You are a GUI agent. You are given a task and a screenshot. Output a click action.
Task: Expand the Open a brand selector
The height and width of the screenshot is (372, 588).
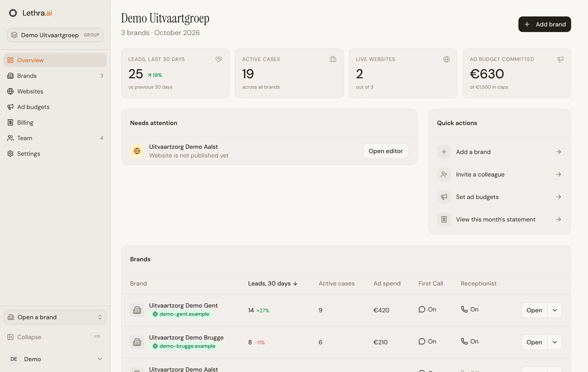coord(55,317)
